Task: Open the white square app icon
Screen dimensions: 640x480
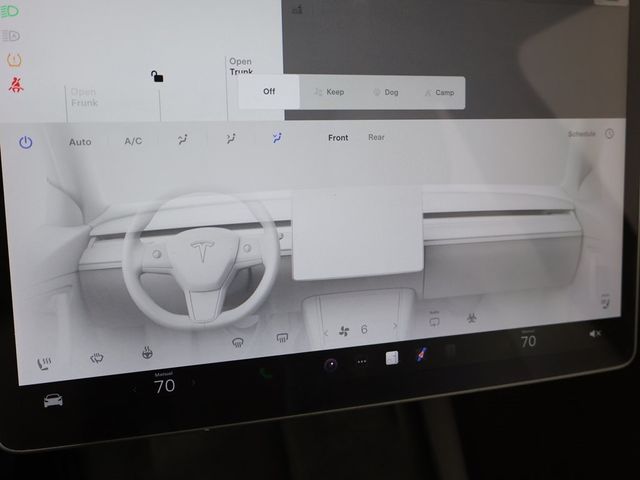Action: [392, 358]
